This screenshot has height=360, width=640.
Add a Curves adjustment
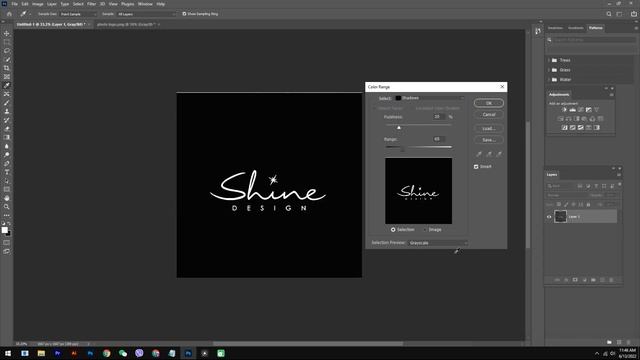[580, 110]
